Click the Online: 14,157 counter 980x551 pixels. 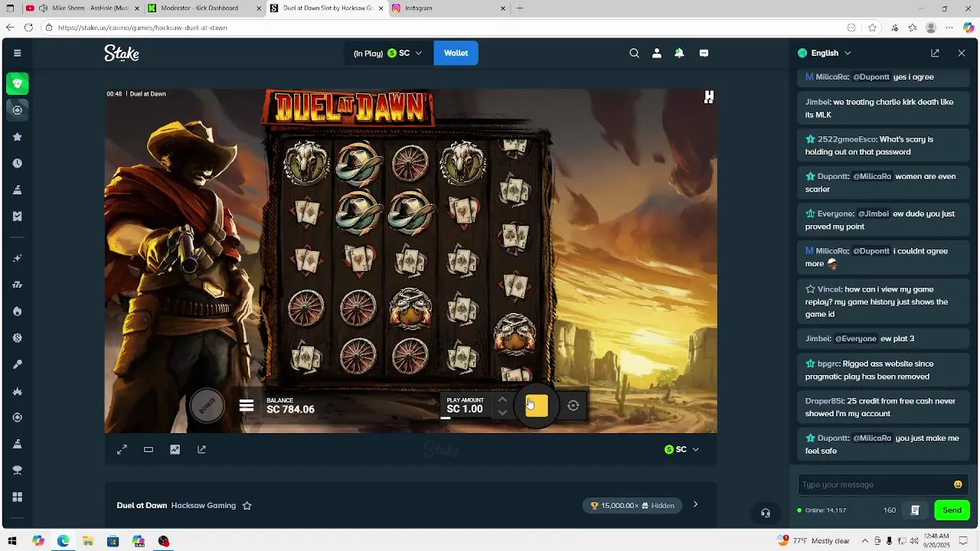822,510
